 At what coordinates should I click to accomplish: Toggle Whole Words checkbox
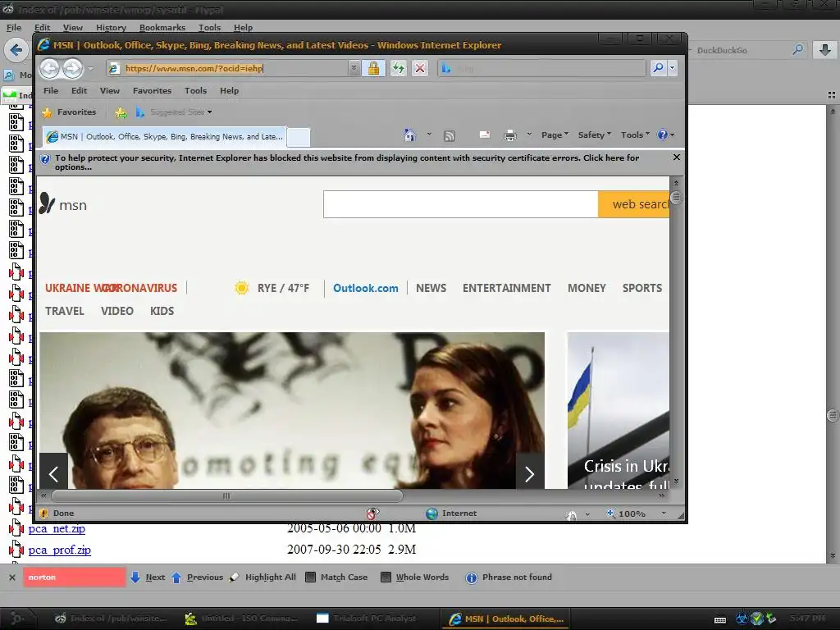tap(386, 577)
